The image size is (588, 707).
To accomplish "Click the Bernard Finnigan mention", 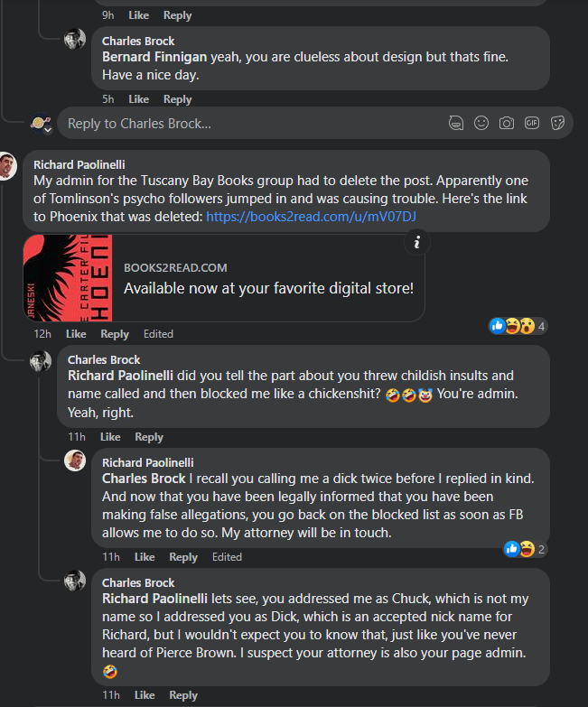I will (x=154, y=57).
